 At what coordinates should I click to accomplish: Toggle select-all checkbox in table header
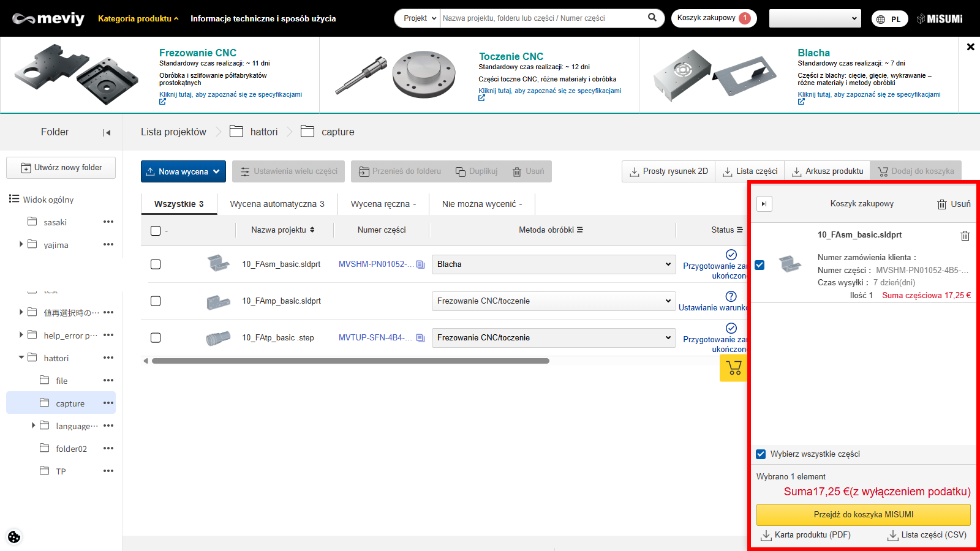(x=156, y=231)
